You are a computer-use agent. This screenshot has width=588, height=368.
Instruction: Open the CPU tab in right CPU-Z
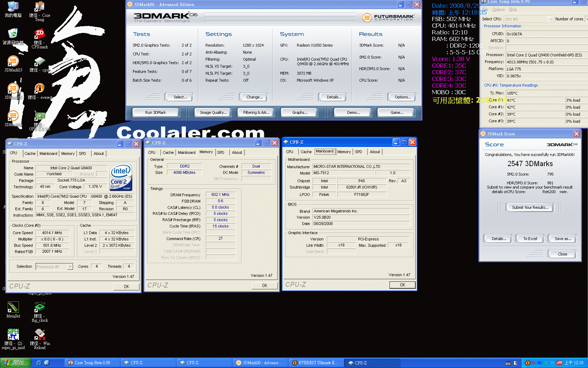290,152
